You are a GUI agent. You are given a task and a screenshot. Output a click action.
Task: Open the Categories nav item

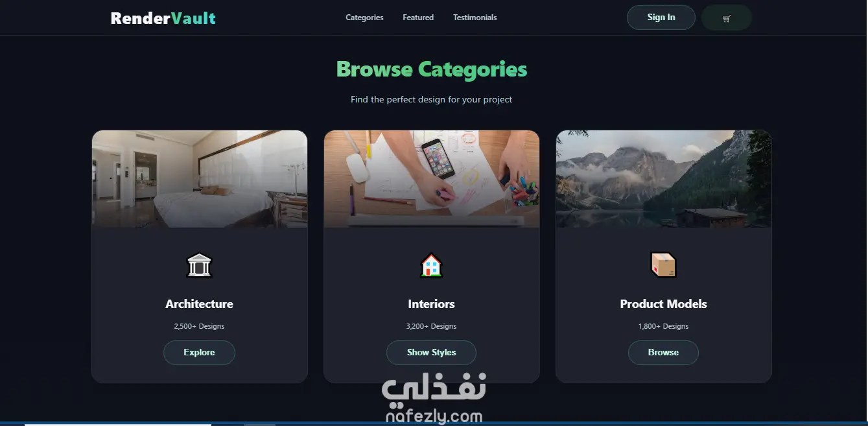[364, 18]
